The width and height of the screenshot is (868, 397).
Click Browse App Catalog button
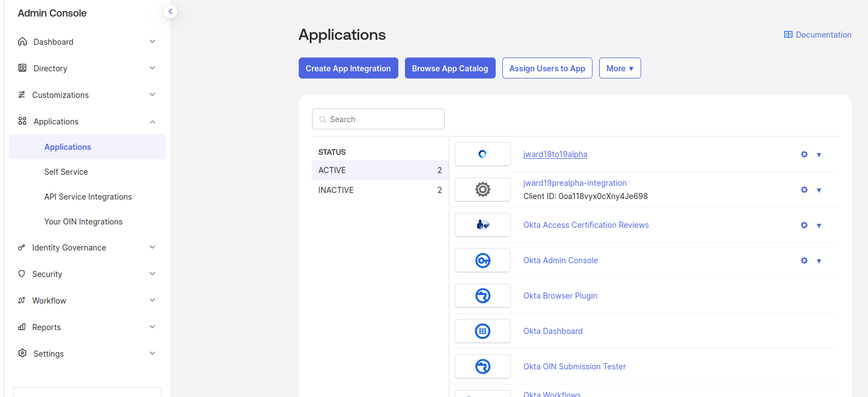point(450,68)
